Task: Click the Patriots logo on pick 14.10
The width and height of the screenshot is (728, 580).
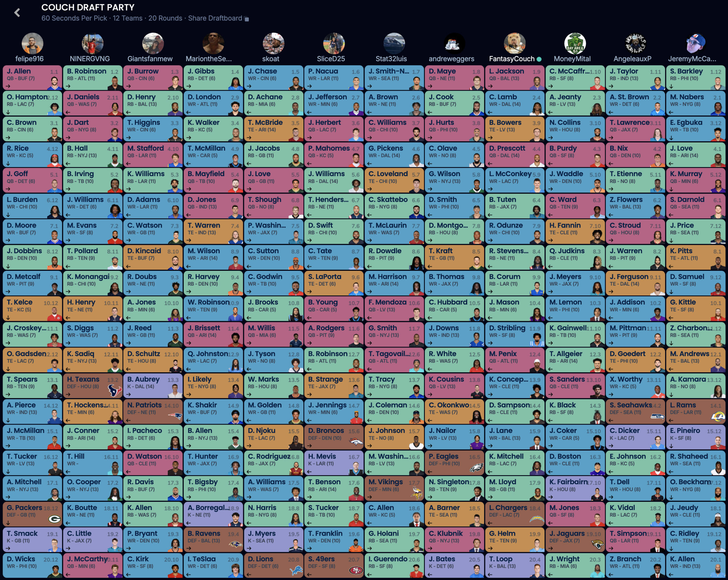Action: point(175,416)
